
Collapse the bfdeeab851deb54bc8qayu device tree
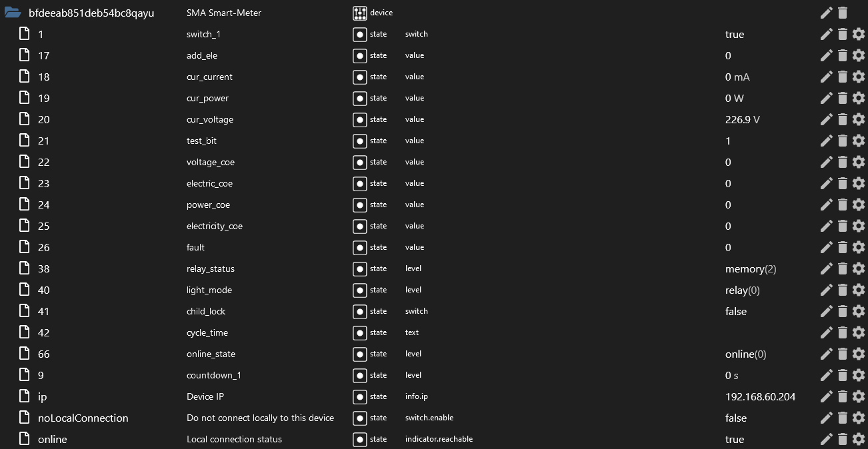pos(9,12)
